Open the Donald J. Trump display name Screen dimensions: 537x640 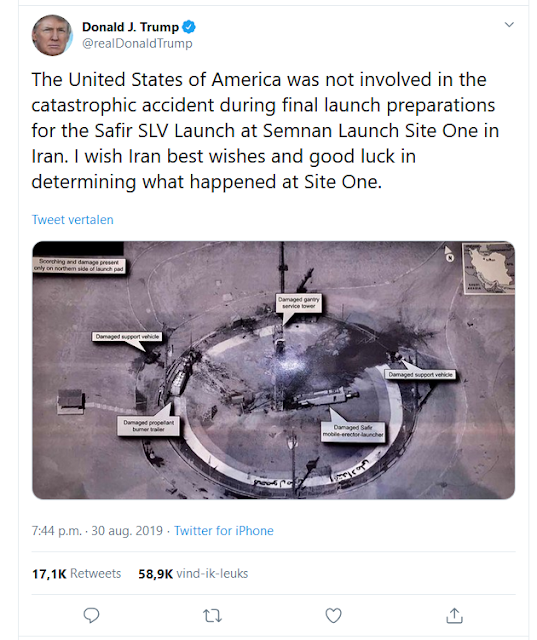(x=131, y=27)
